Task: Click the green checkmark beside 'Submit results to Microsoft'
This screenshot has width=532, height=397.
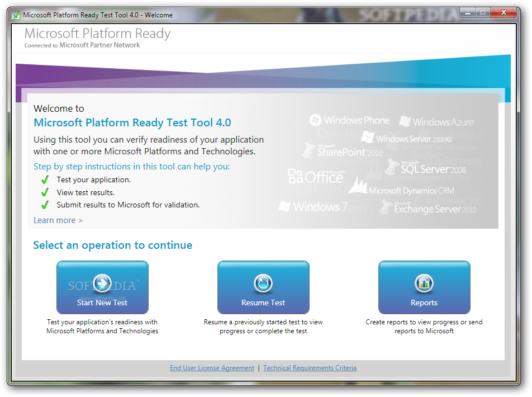Action: [45, 205]
